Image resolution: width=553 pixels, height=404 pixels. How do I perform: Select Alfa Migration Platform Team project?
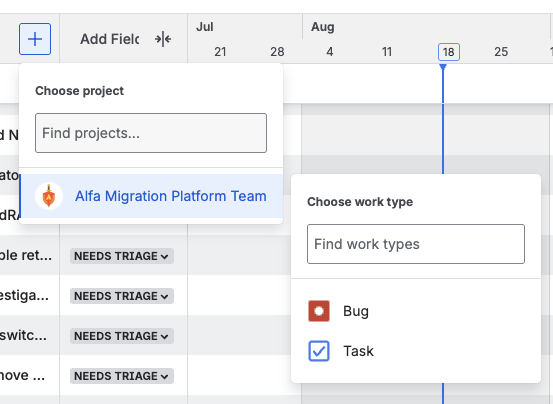pos(151,196)
